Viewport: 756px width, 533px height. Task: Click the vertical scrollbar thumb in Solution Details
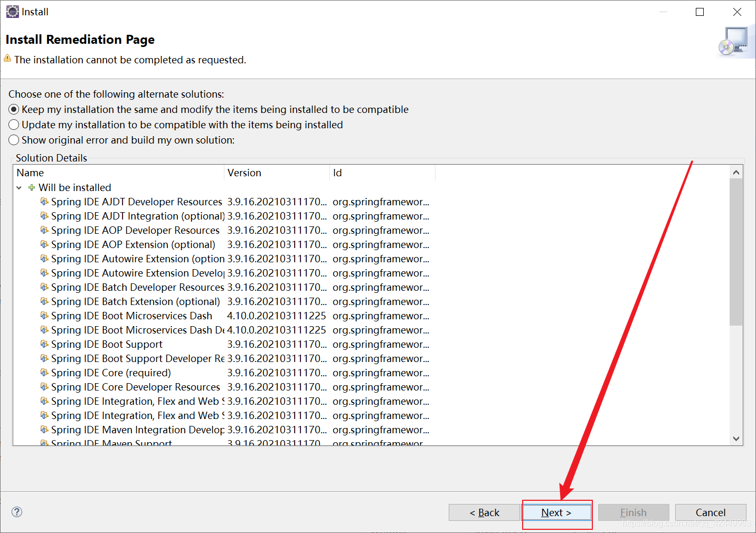tap(736, 252)
